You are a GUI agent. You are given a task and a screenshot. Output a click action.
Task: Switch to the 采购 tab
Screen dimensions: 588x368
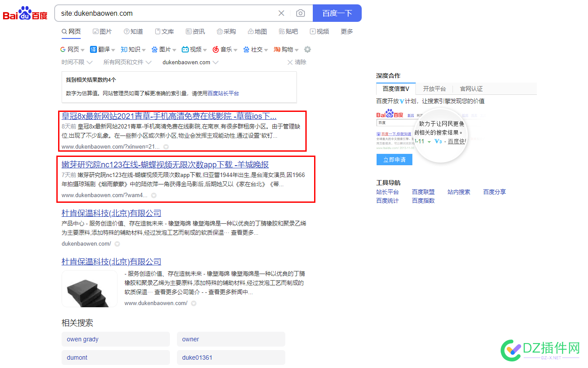pyautogui.click(x=226, y=31)
